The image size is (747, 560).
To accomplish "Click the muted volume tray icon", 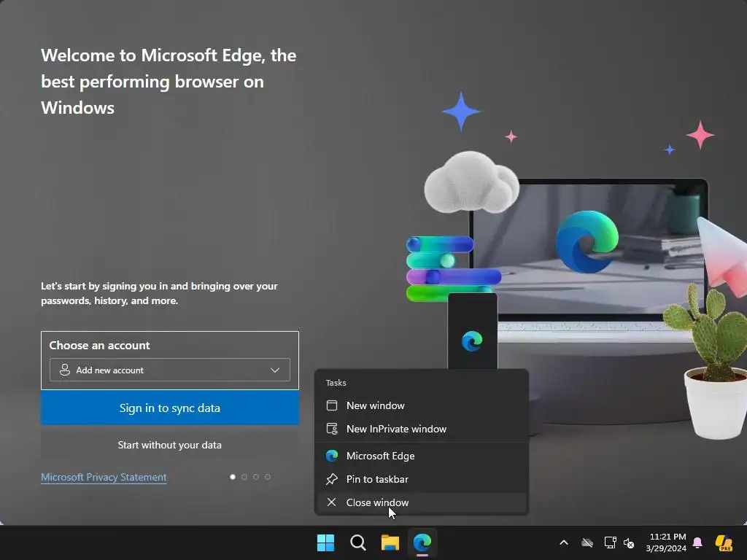I will pos(629,543).
